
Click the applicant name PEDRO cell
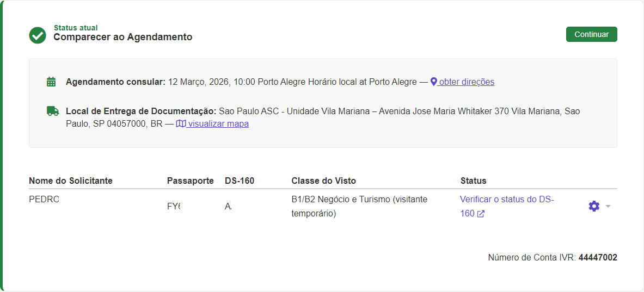[44, 199]
